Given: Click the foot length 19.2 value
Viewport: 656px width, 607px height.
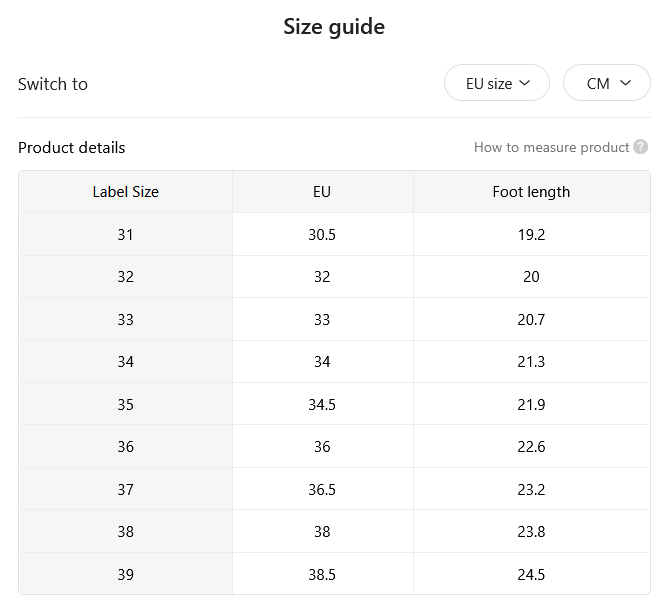Looking at the screenshot, I should 531,234.
